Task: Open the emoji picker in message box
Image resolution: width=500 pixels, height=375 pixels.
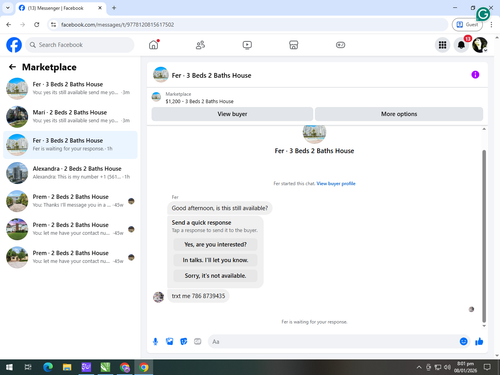Action: pos(463,341)
